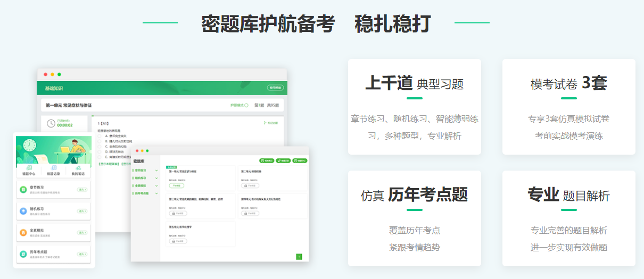644x279 pixels.
Task: Click the orange 全真模拟 icon
Action: (x=23, y=232)
